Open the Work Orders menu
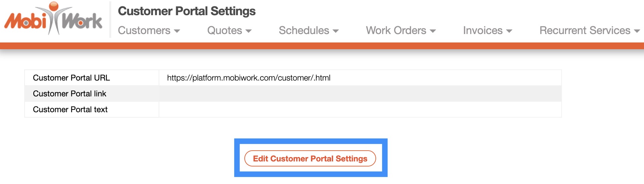644x184 pixels. [x=396, y=31]
